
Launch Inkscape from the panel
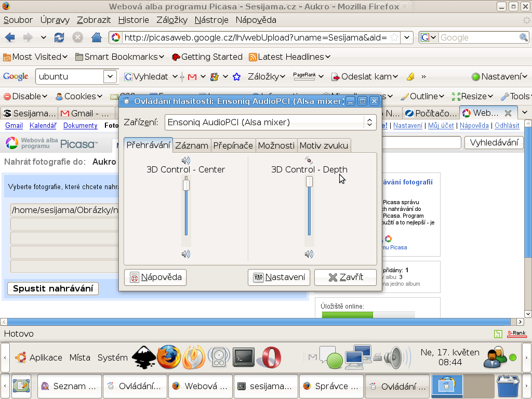point(143,357)
